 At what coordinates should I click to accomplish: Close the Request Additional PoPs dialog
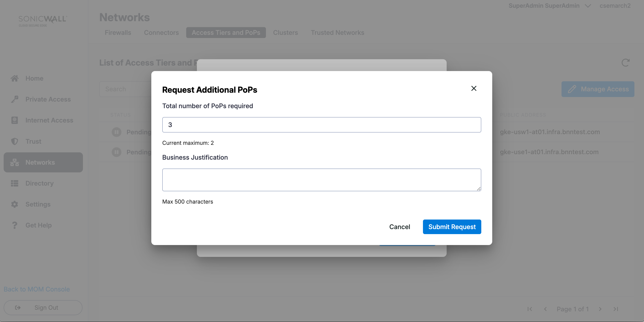474,88
